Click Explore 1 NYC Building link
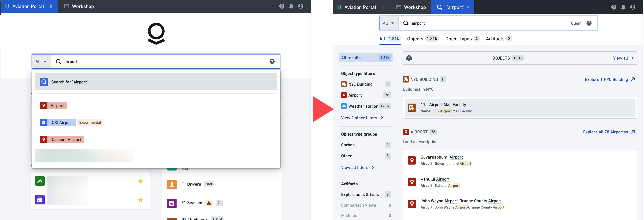 point(609,80)
